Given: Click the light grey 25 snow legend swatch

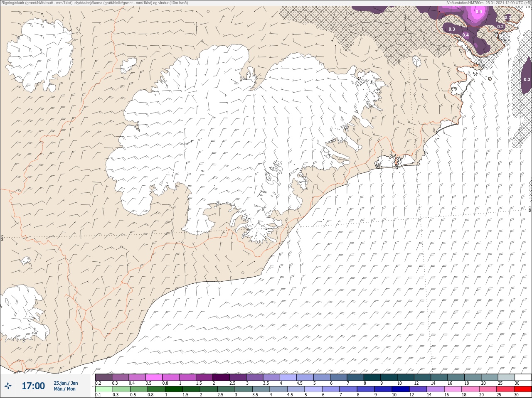Looking at the screenshot, I should click(506, 377).
